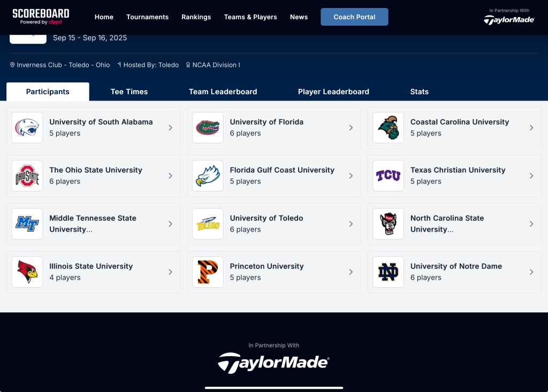Select the Stats tab

click(419, 92)
